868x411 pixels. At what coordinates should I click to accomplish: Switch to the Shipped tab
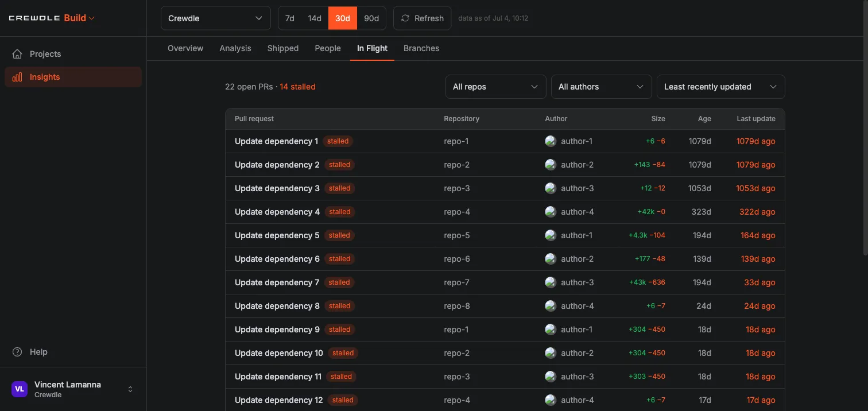click(x=283, y=48)
